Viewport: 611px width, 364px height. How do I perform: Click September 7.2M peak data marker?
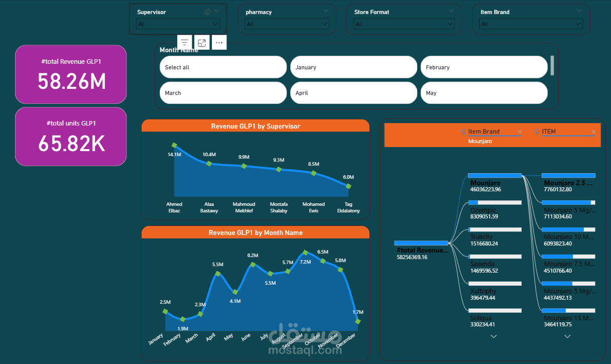pos(305,253)
